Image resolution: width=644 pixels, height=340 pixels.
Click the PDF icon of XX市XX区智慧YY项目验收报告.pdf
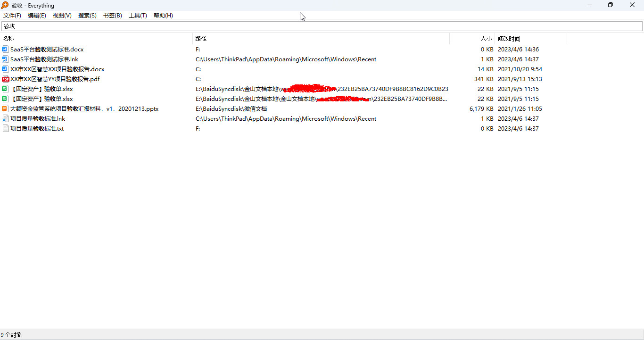[x=5, y=79]
